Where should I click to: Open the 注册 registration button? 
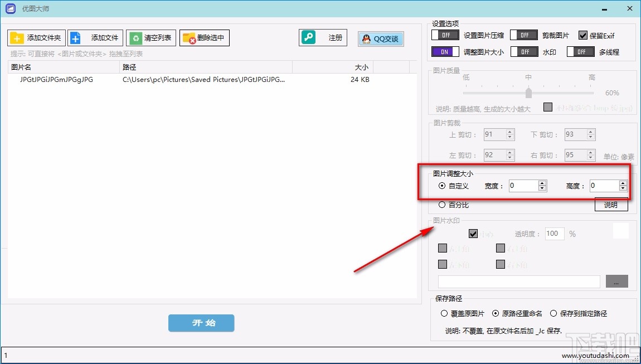[323, 38]
